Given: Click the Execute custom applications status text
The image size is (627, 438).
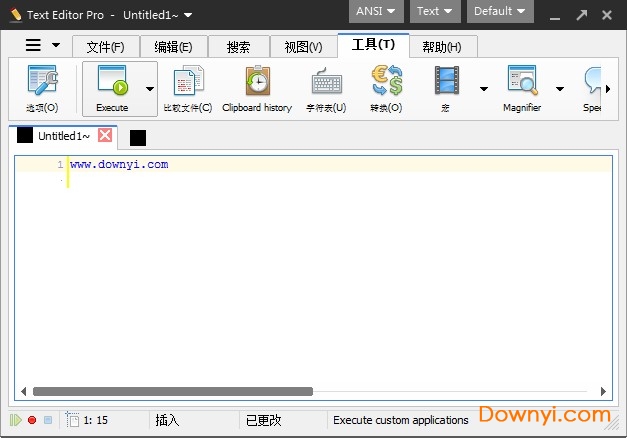Looking at the screenshot, I should [x=401, y=420].
